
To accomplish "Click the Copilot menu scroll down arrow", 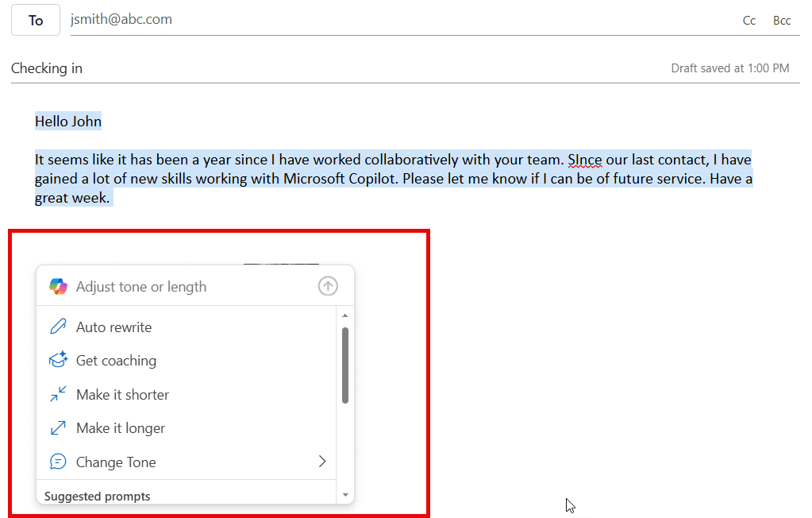I will [x=345, y=495].
